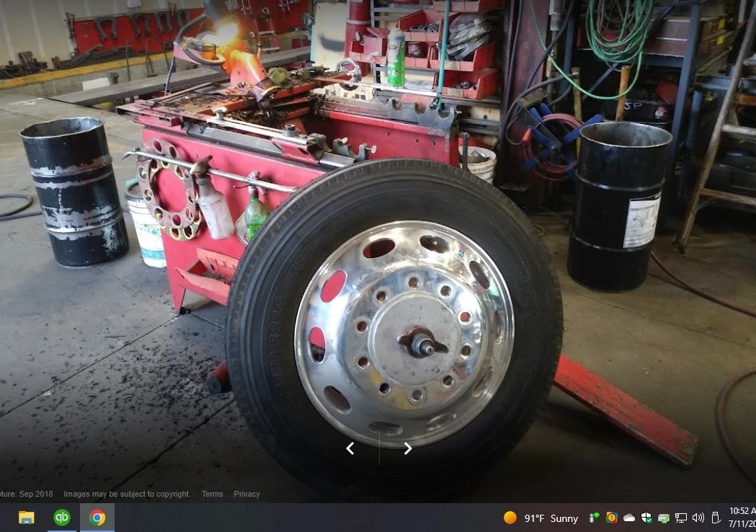Open the Privacy link

click(x=247, y=494)
